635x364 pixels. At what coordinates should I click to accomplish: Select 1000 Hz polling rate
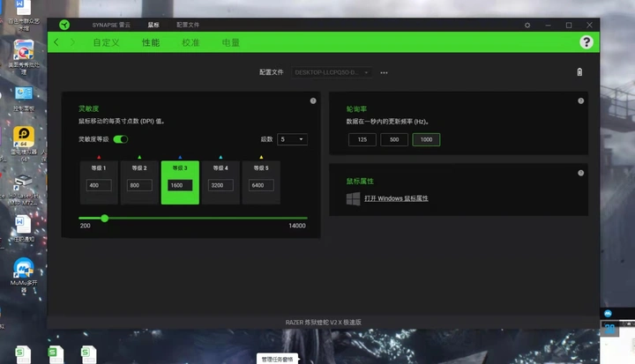426,139
